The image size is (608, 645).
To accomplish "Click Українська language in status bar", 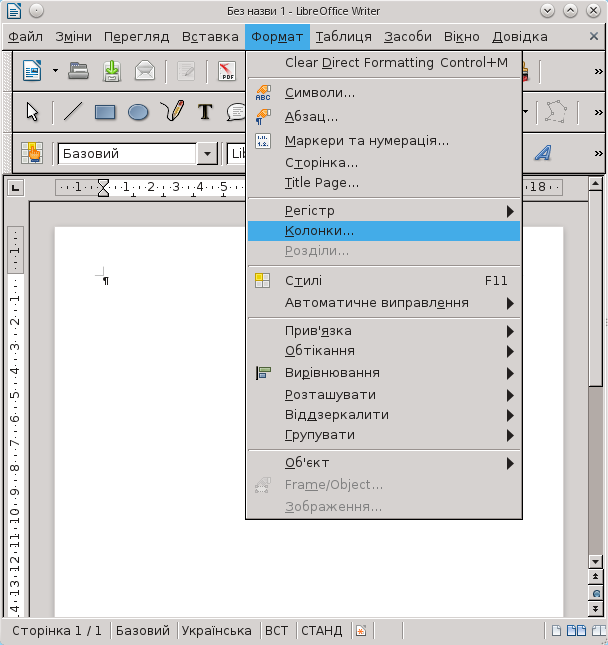I will [216, 631].
